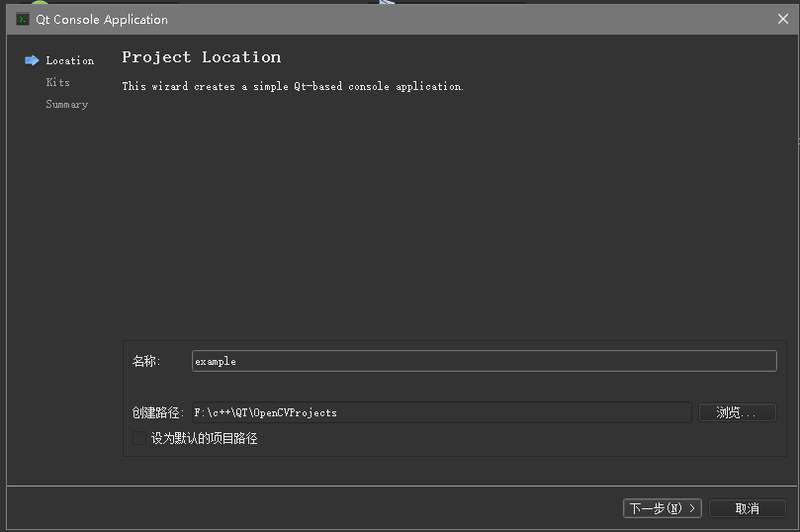800x532 pixels.
Task: Select the Kits wizard step
Action: click(x=57, y=82)
